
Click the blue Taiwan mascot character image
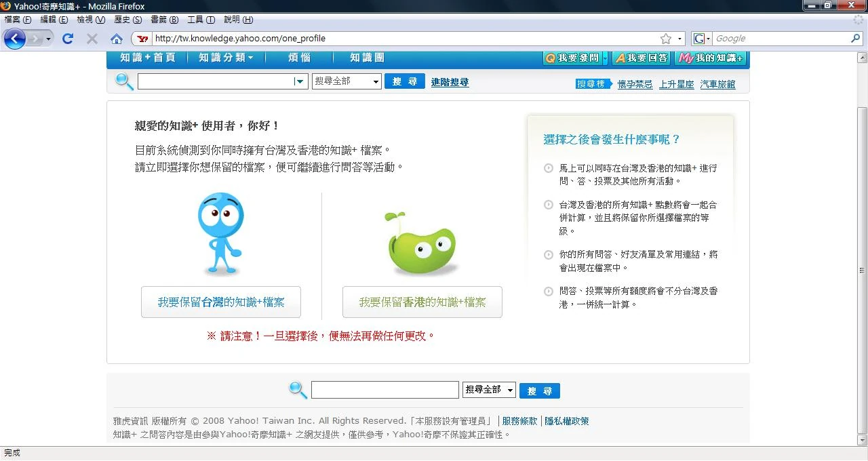coord(221,234)
